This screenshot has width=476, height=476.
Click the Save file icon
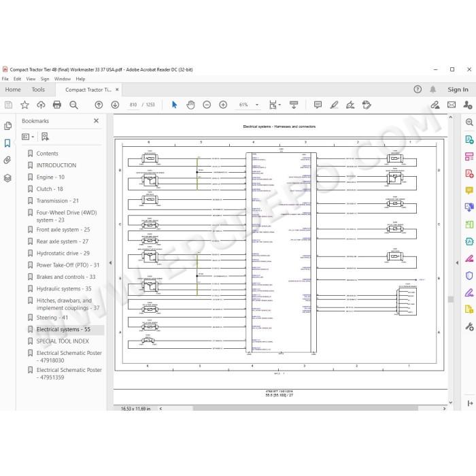(8, 105)
